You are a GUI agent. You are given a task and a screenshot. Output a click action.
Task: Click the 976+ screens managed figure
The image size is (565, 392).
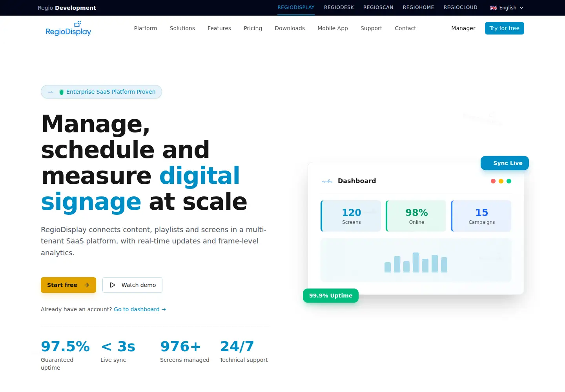coord(180,347)
